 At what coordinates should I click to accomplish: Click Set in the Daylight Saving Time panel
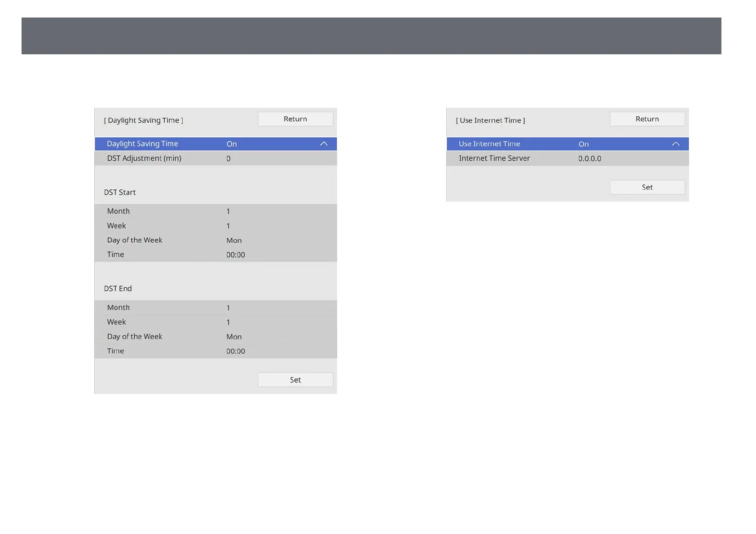(x=295, y=380)
